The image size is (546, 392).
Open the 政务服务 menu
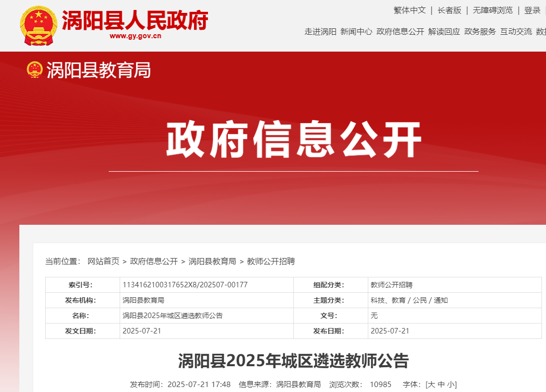480,32
